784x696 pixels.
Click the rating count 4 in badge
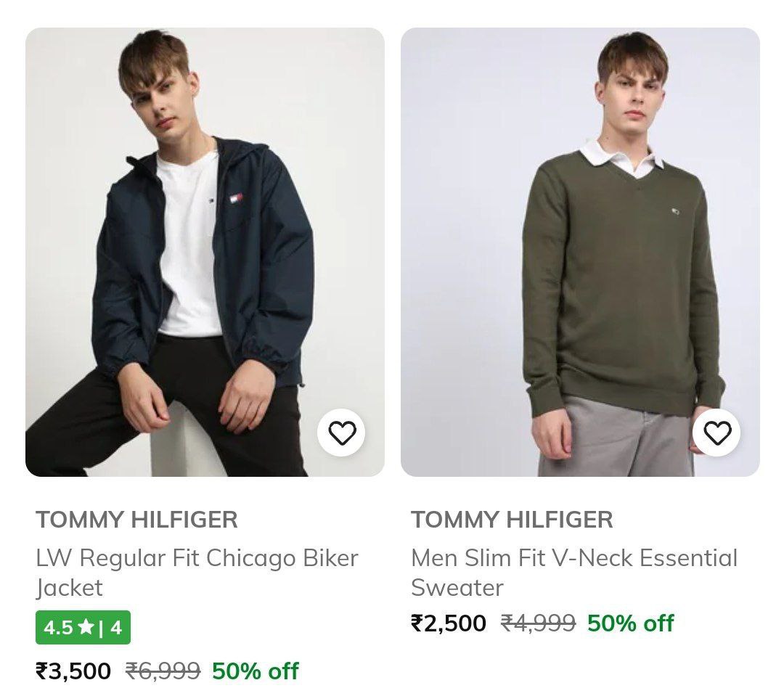coord(116,627)
